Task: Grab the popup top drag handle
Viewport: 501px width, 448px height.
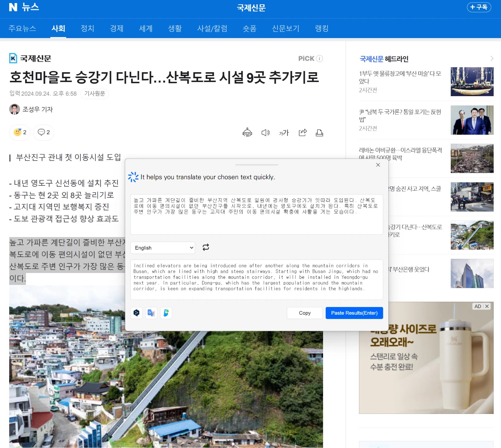Action: pyautogui.click(x=257, y=165)
